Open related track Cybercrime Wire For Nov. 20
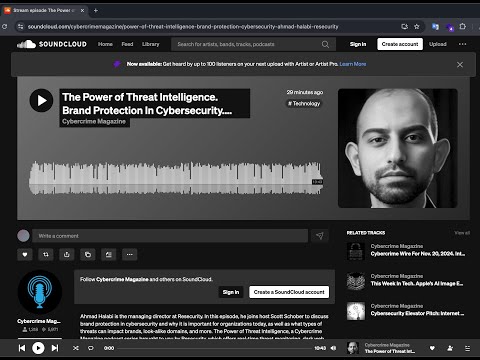The width and height of the screenshot is (480, 360). pos(418,254)
